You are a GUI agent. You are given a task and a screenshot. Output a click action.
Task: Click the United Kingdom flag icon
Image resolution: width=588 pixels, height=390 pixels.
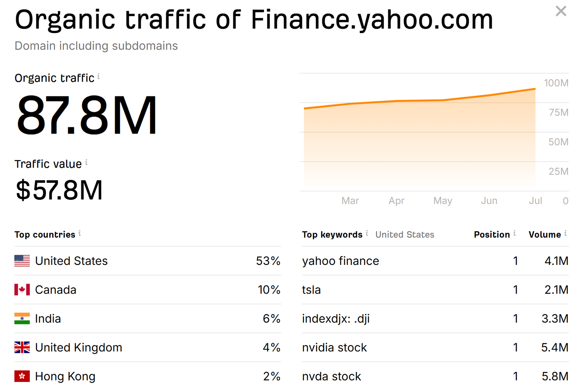point(22,347)
